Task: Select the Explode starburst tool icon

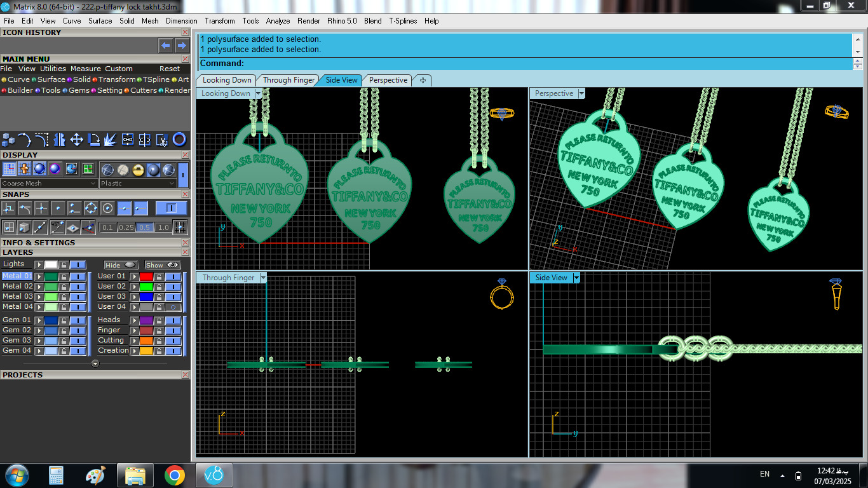Action: pos(111,140)
